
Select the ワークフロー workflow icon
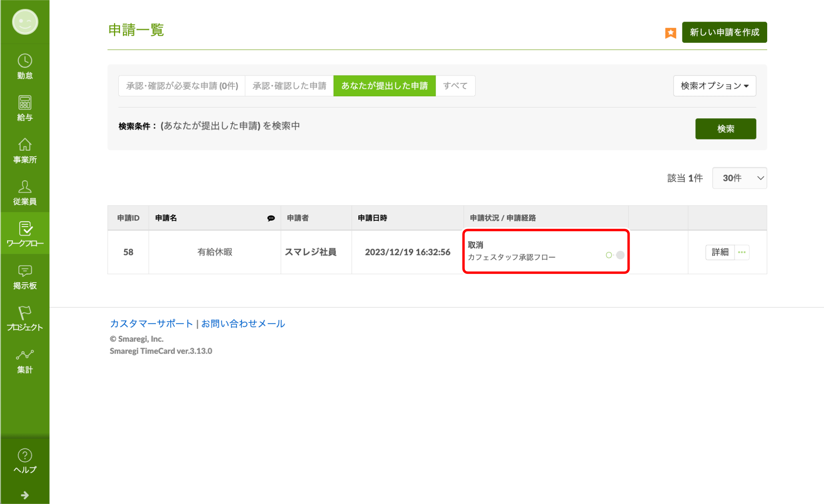[x=25, y=229]
